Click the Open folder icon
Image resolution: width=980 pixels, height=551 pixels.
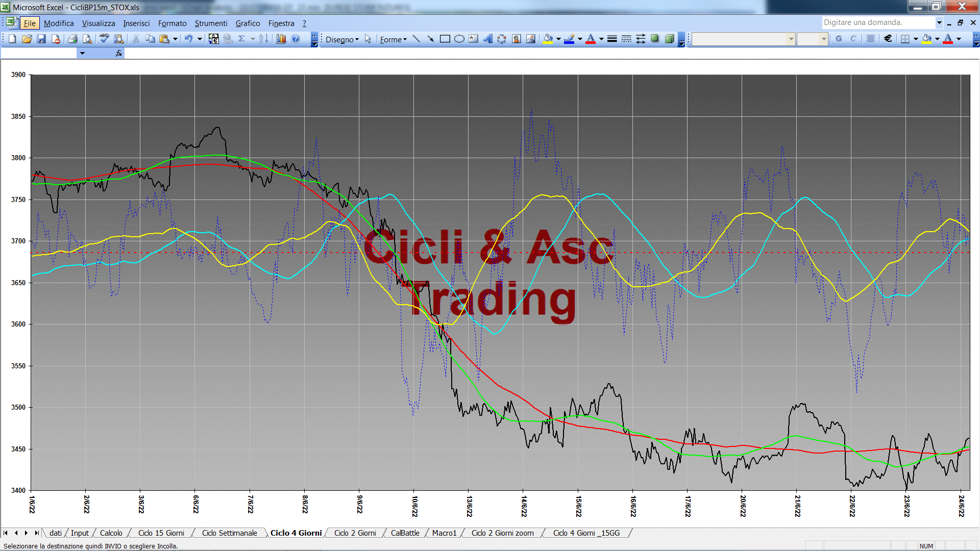(27, 39)
